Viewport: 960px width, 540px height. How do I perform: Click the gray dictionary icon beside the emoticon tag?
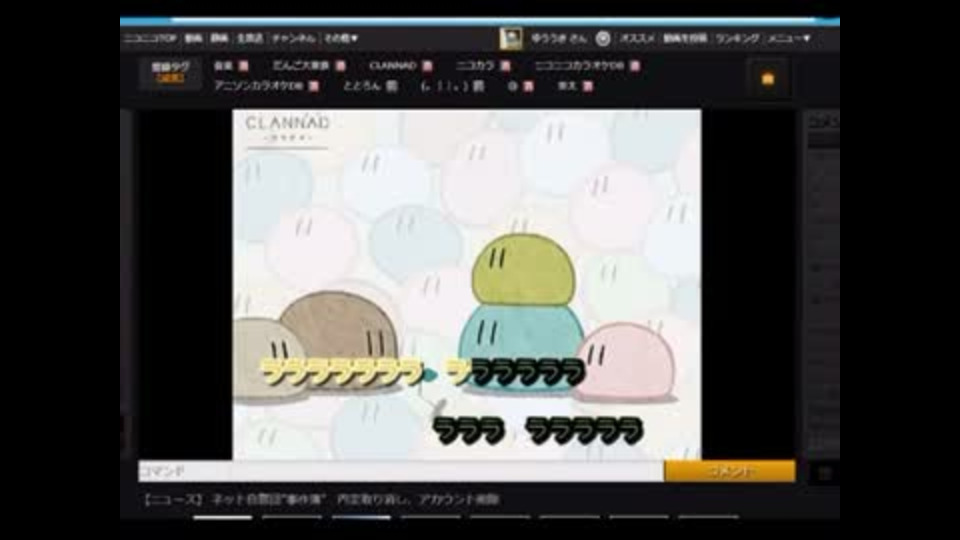[x=479, y=86]
